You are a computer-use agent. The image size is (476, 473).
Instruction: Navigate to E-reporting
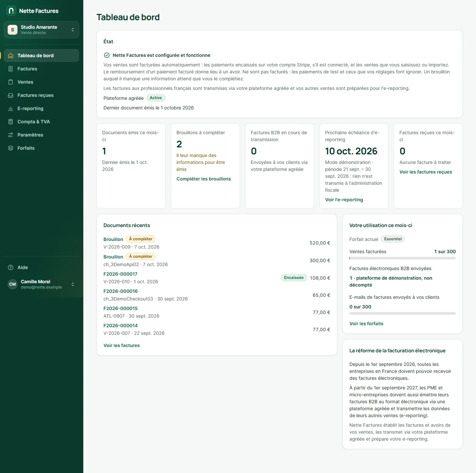41,108
